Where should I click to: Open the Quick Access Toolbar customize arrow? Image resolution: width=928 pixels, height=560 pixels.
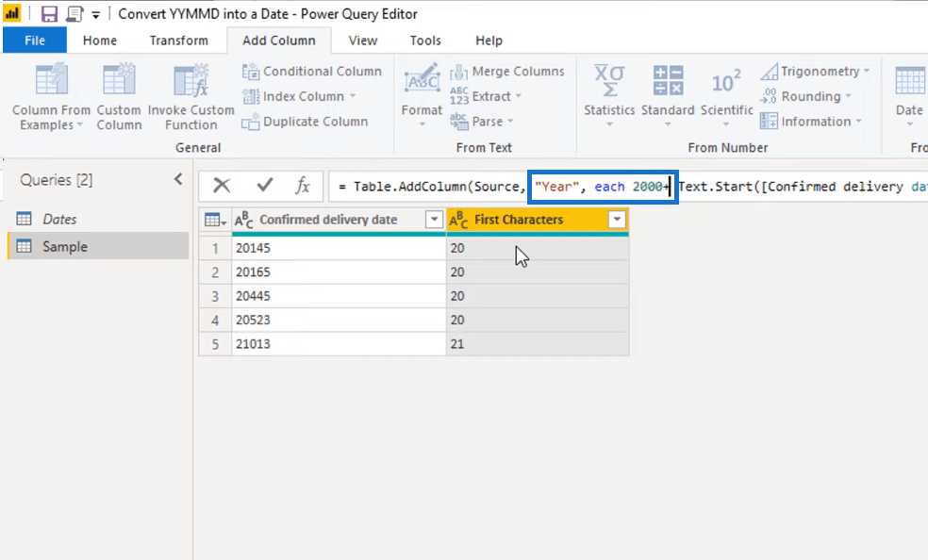(x=95, y=15)
